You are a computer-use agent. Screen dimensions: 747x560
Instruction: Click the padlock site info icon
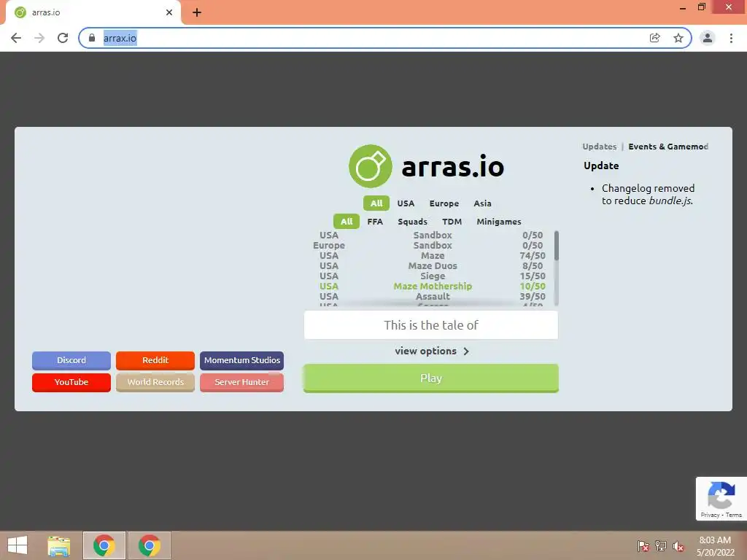[92, 38]
